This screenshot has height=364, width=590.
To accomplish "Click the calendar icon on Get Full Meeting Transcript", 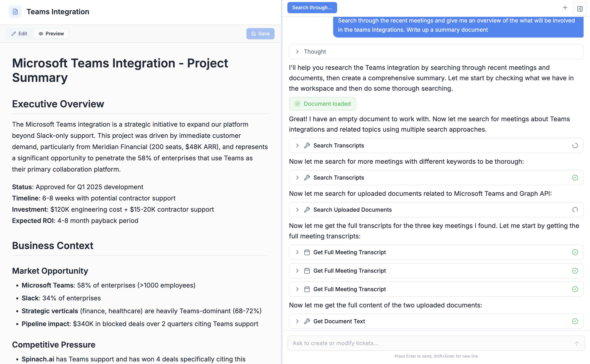I will pyautogui.click(x=307, y=252).
